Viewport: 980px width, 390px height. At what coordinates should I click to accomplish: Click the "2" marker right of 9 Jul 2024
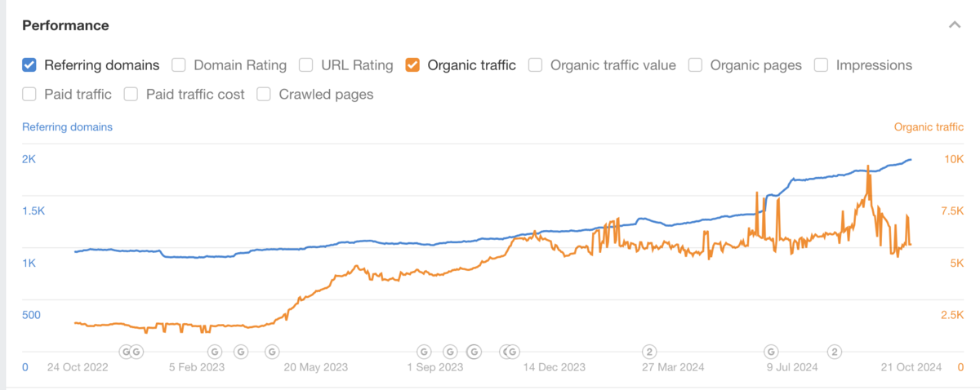point(834,352)
